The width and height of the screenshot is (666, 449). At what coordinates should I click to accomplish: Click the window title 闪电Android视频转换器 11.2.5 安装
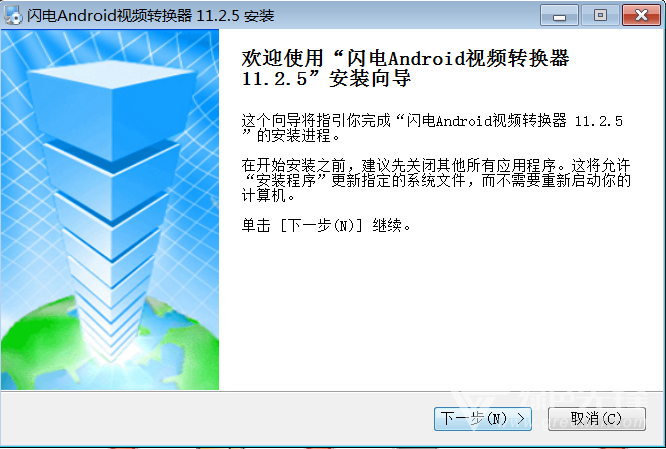point(151,16)
